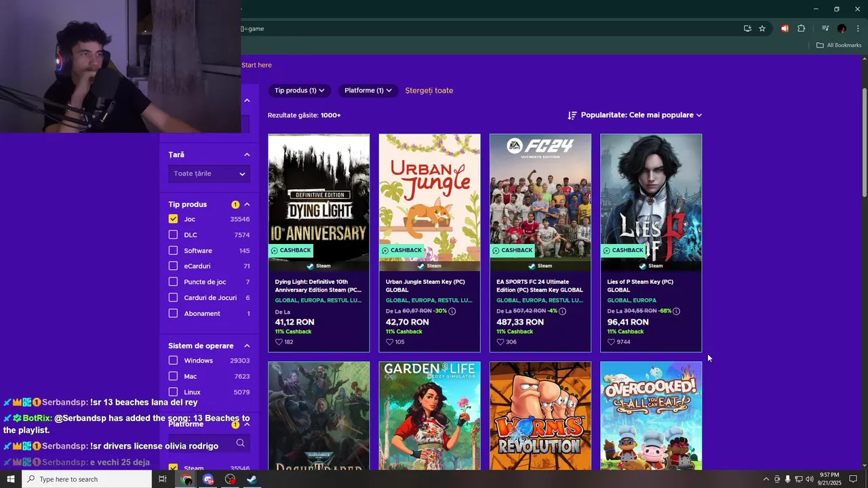Screen dimensions: 868x488
Task: Click the sort order icon beside Popularitate
Action: [572, 115]
